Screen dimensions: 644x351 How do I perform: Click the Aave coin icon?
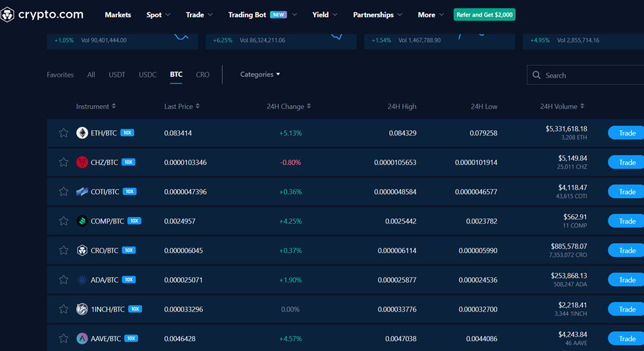[x=82, y=339]
